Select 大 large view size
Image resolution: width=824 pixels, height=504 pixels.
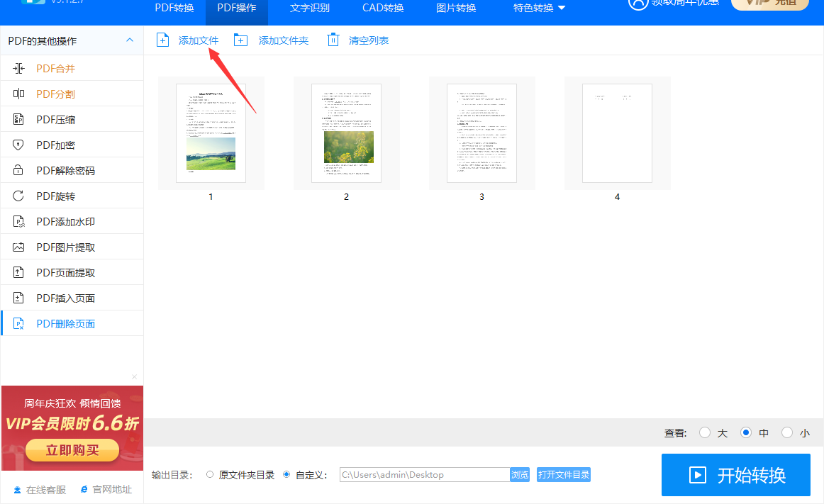click(705, 432)
